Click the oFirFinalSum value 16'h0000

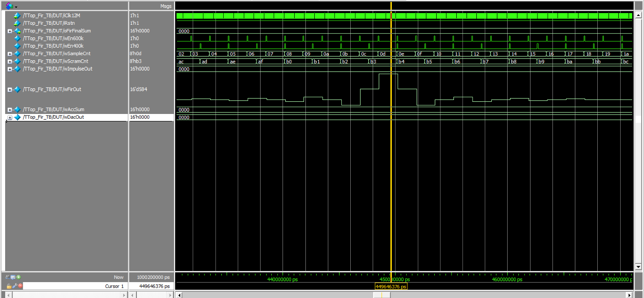pos(140,31)
